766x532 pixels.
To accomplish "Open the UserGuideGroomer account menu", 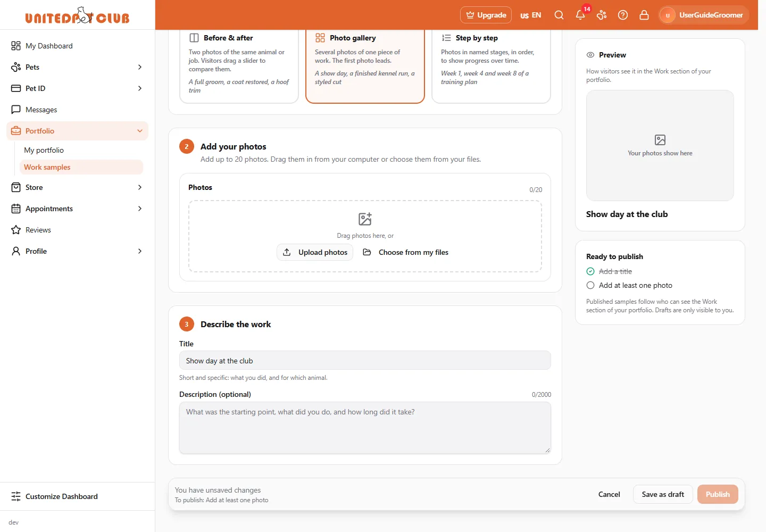I will [704, 15].
